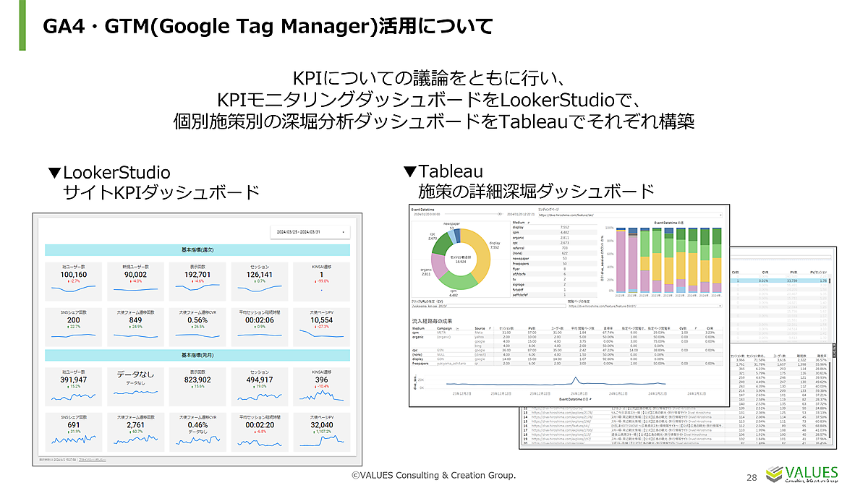Expand the landing page URL dropdown

pyautogui.click(x=630, y=215)
